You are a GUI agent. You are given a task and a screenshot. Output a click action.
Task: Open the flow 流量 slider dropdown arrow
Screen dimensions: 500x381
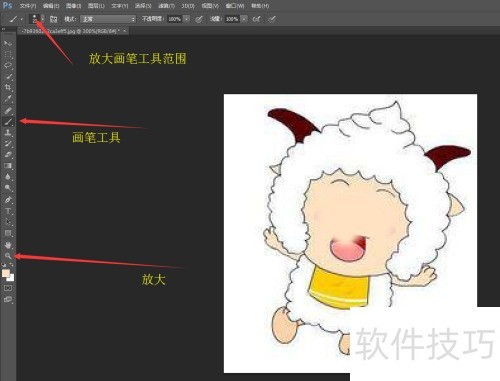[x=244, y=19]
